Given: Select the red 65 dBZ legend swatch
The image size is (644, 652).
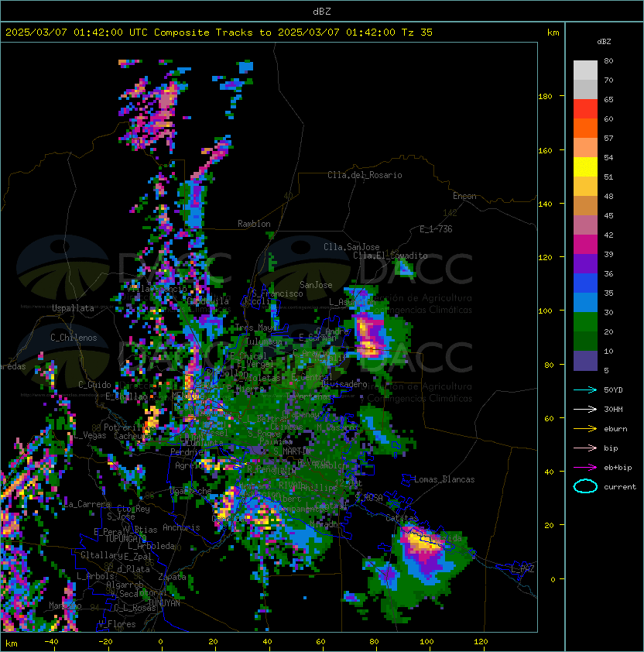Looking at the screenshot, I should tap(585, 109).
